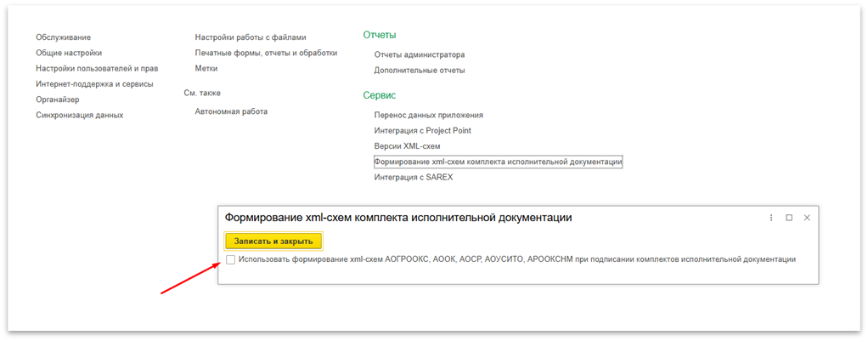868x341 pixels.
Task: Click the three-dot more options icon in dialog
Action: 771,218
